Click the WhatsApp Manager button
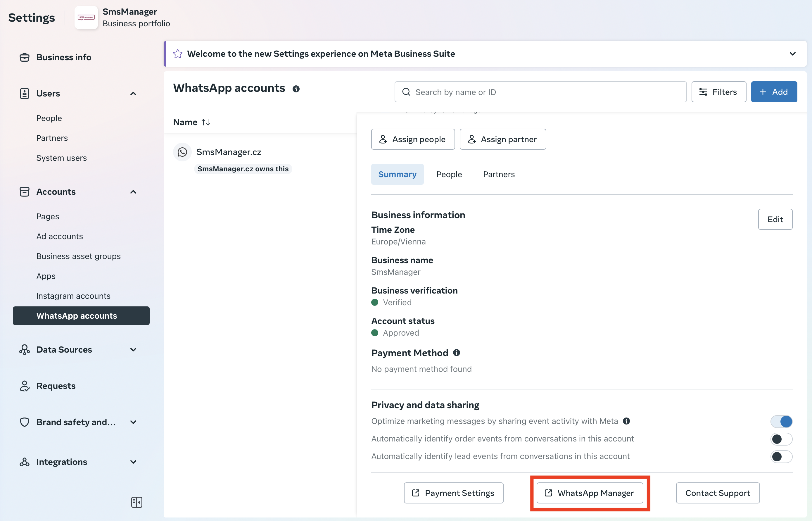Viewport: 812px width, 521px height. click(590, 493)
